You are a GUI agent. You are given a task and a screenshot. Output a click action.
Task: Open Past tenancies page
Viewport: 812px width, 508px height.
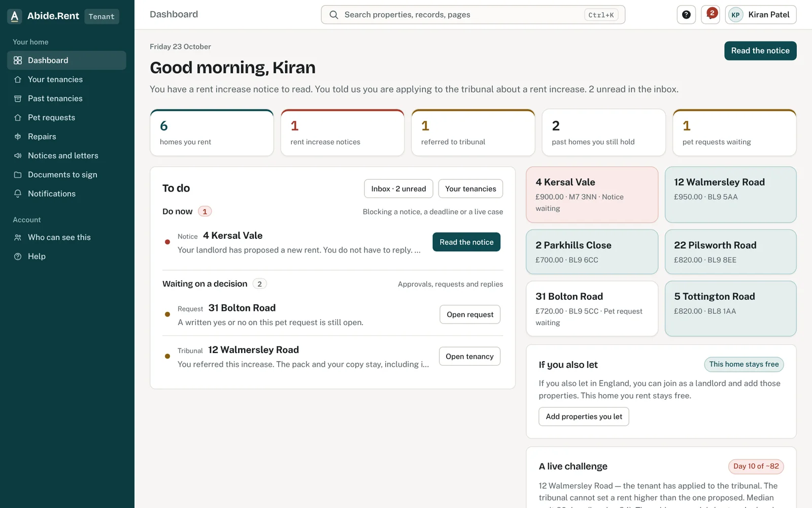point(66,99)
